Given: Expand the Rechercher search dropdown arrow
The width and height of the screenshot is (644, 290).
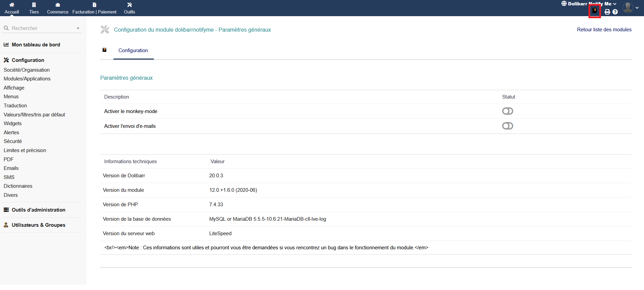Looking at the screenshot, I should 78,28.
